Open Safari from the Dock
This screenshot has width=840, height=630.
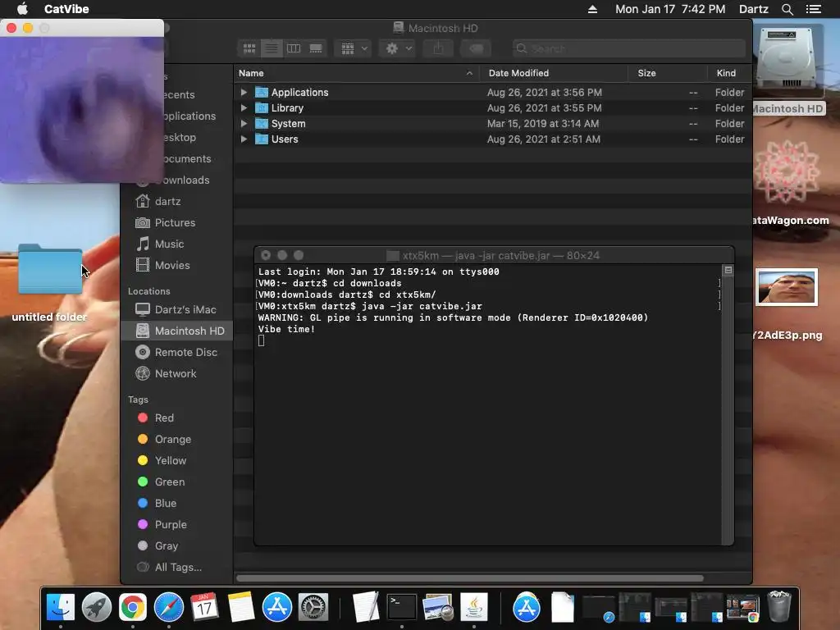tap(169, 608)
